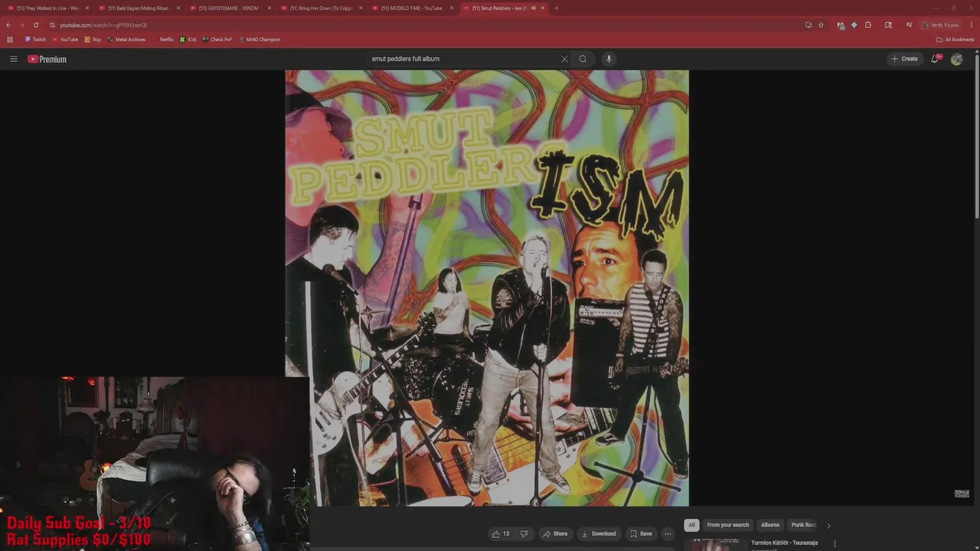Click the Verify it's you profile button
Viewport: 980px width, 551px height.
pyautogui.click(x=941, y=24)
